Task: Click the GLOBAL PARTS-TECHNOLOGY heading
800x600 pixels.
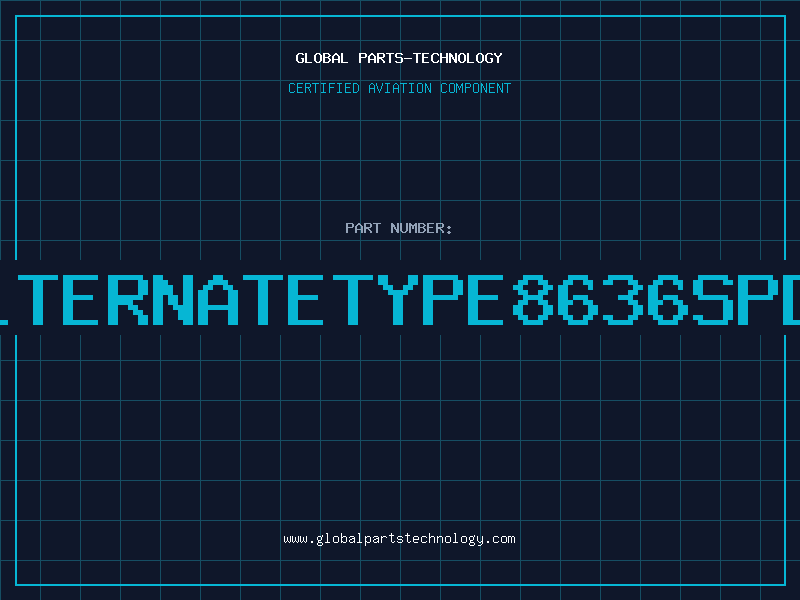Action: click(x=399, y=58)
